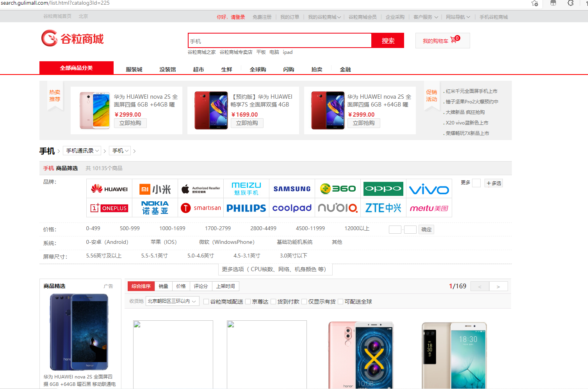This screenshot has height=389, width=588.
Task: Expand the 手机通讯录 breadcrumb dropdown
Action: 82,150
